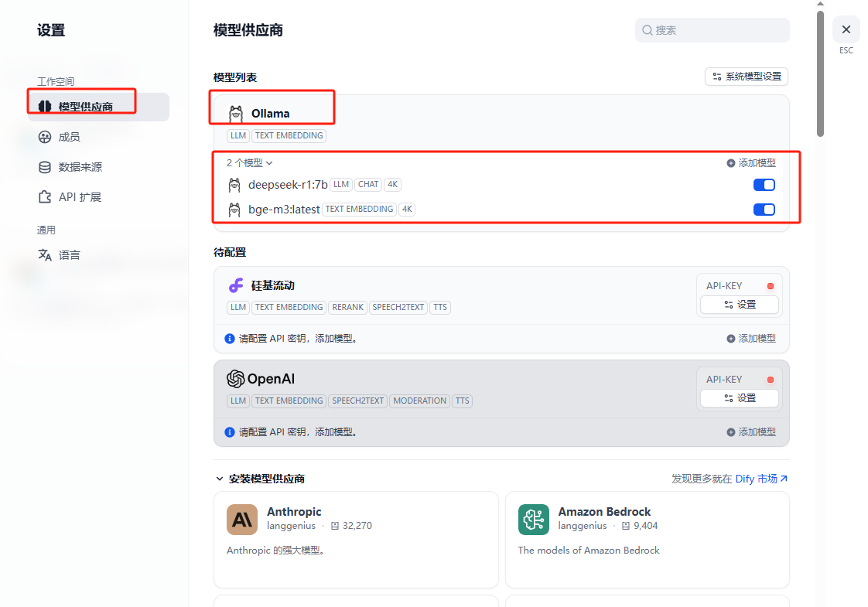This screenshot has height=607, width=868.
Task: Open 语言 language settings
Action: (x=69, y=255)
